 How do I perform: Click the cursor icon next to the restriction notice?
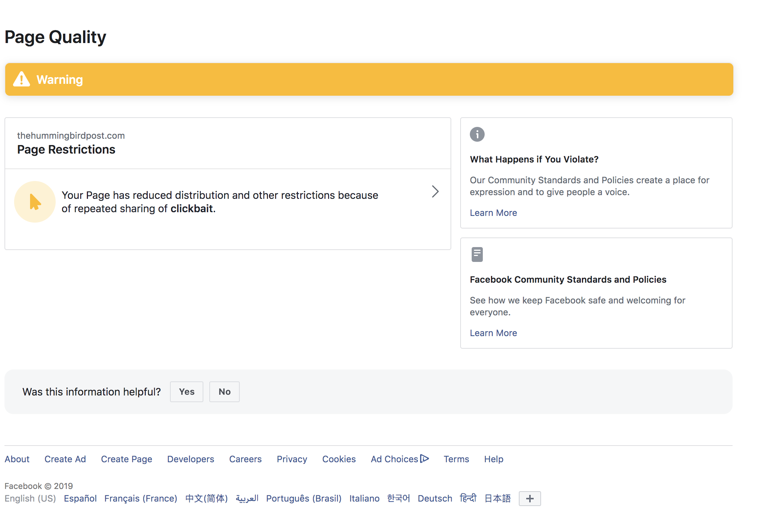[x=35, y=201]
